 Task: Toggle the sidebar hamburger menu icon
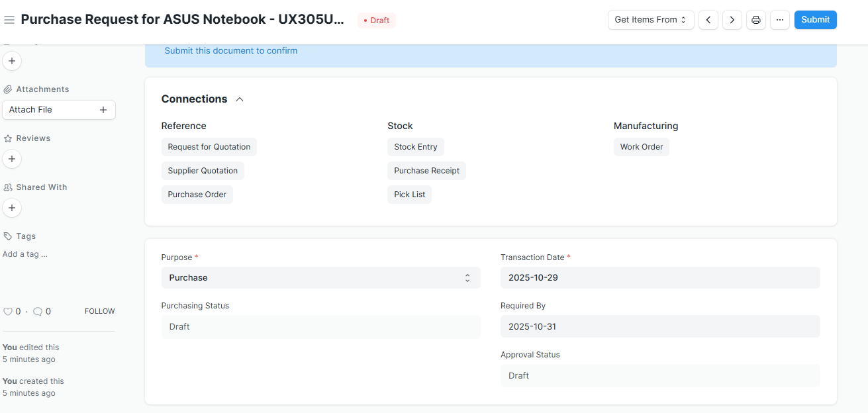[x=9, y=20]
